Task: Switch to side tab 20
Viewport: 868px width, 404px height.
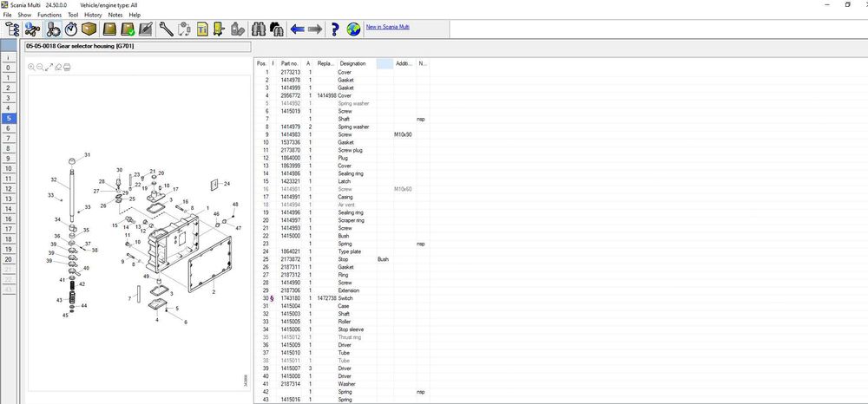Action: click(9, 259)
